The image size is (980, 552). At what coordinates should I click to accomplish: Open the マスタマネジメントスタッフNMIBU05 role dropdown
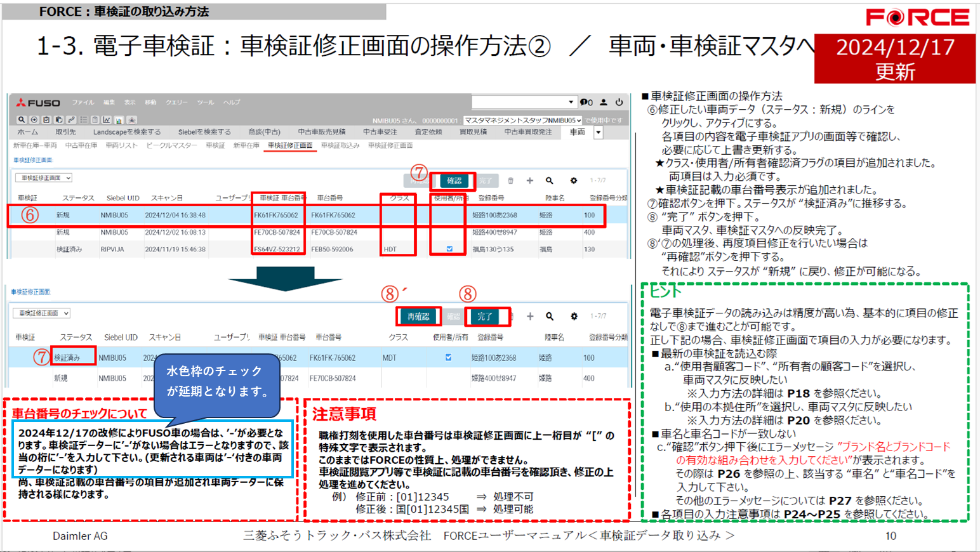[x=523, y=120]
